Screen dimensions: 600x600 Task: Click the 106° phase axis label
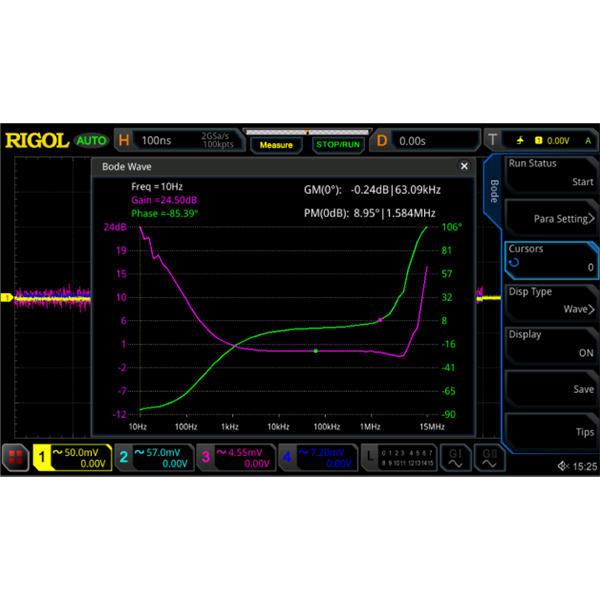[452, 227]
